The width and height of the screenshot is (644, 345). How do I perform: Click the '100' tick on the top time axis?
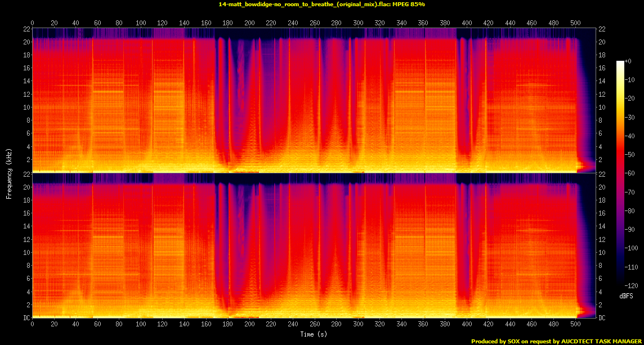point(141,23)
